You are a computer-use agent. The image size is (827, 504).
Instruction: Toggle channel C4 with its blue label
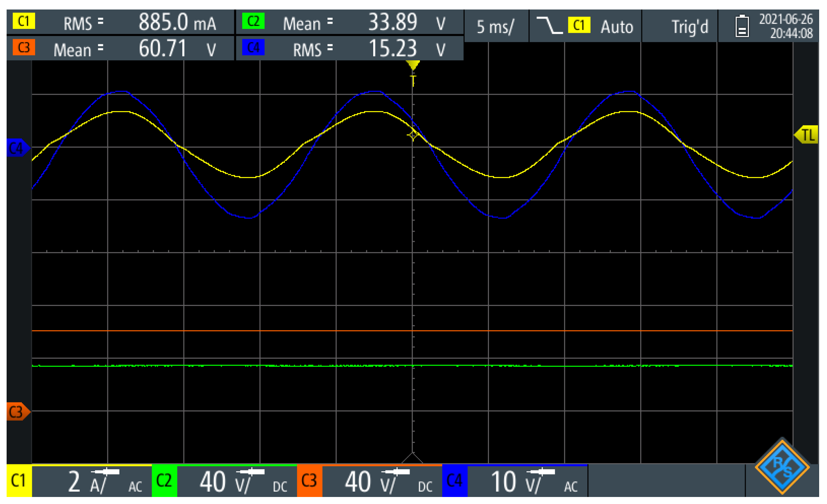click(454, 481)
